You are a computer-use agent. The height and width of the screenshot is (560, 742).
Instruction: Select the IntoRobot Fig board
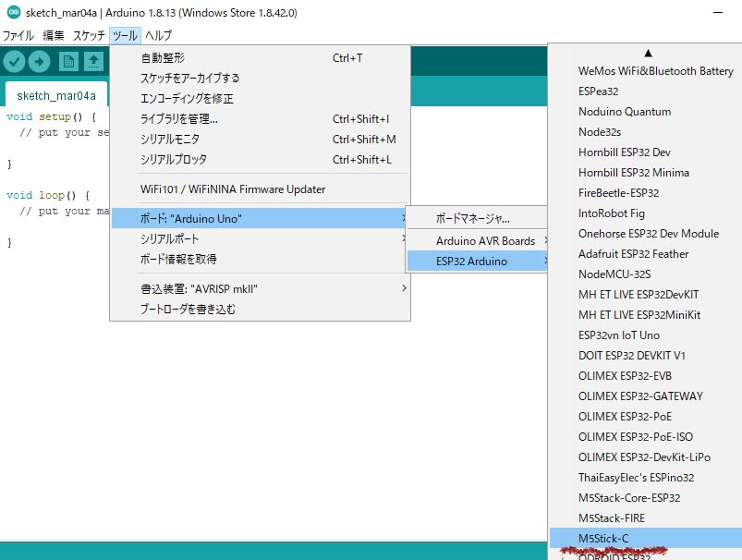(646, 213)
